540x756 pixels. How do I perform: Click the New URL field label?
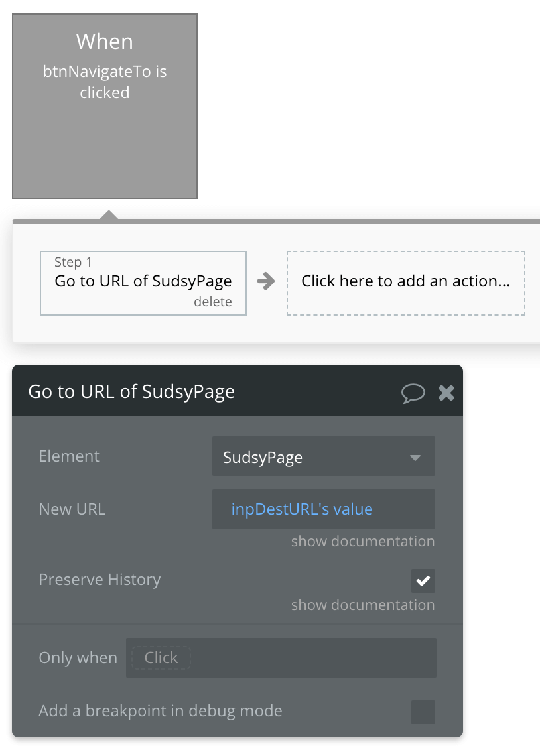72,509
